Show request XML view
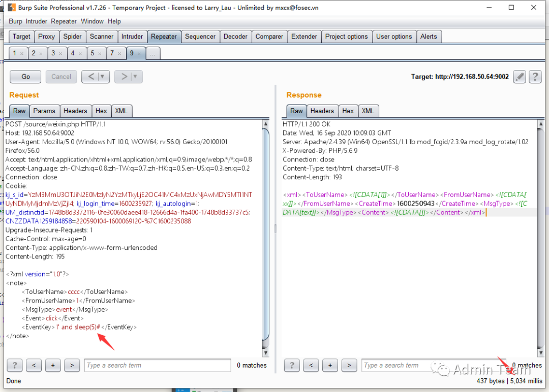This screenshot has height=392, width=549. [121, 111]
